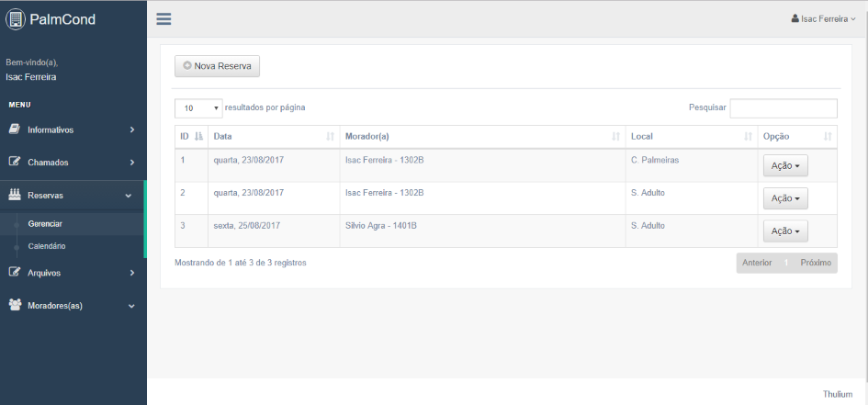This screenshot has width=868, height=405.
Task: Open the results per page dropdown
Action: pos(198,107)
